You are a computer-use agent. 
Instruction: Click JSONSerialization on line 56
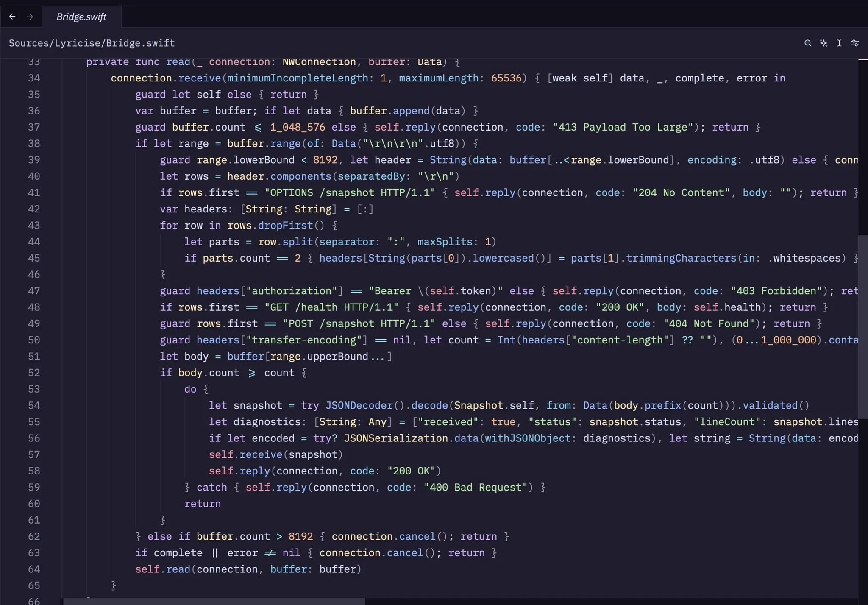point(396,438)
